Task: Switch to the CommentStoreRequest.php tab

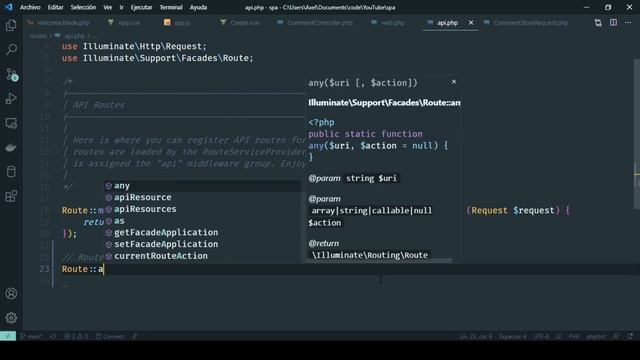Action: click(527, 23)
